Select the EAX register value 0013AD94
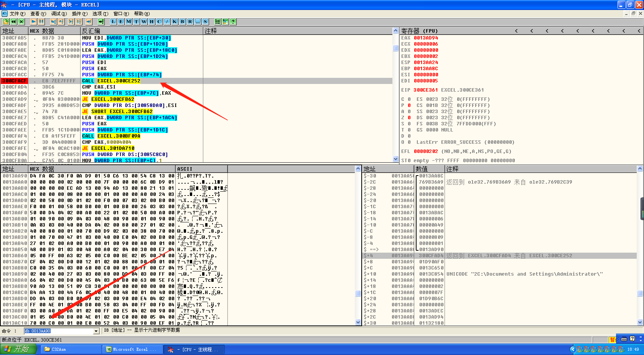This screenshot has width=644, height=355. [426, 38]
